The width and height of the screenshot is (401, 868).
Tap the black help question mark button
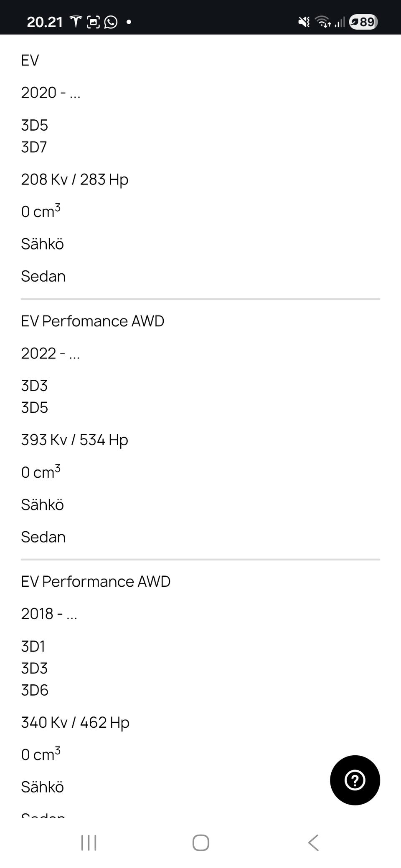tap(355, 780)
